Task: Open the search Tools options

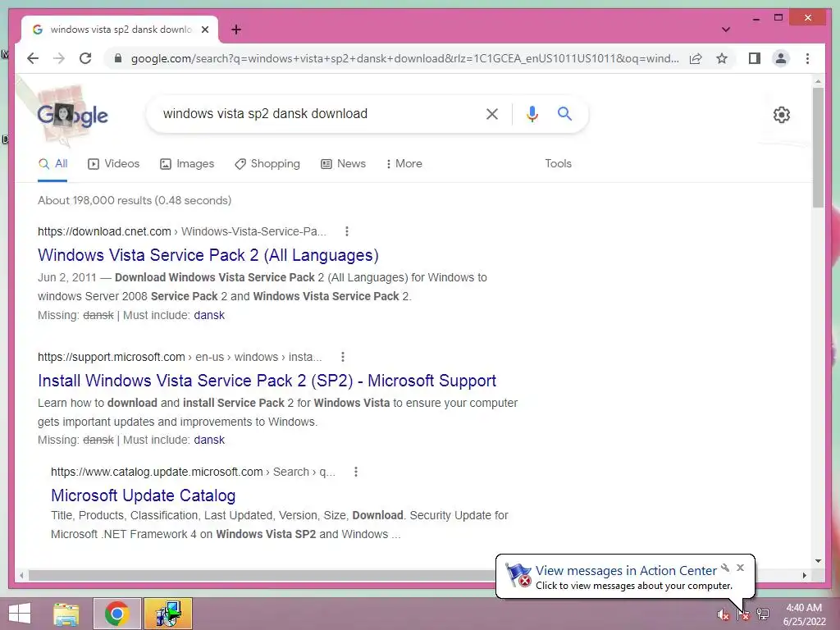Action: (558, 164)
